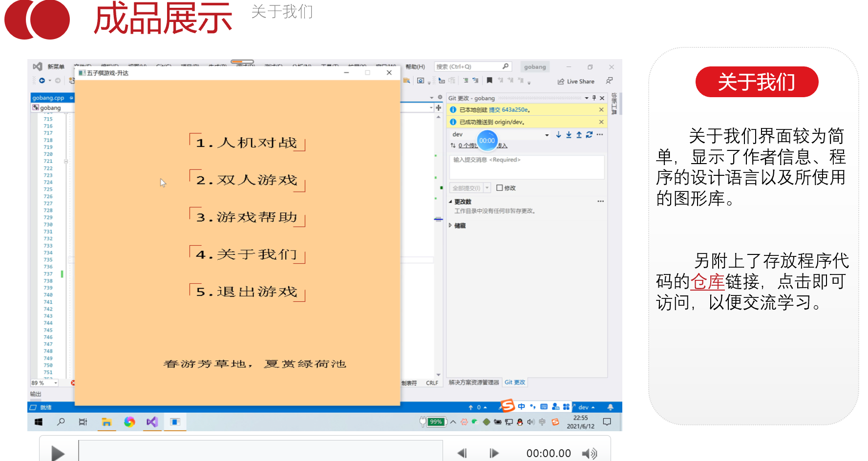This screenshot has width=868, height=461.
Task: Open the bookmark icon on the toolbar
Action: 489,81
